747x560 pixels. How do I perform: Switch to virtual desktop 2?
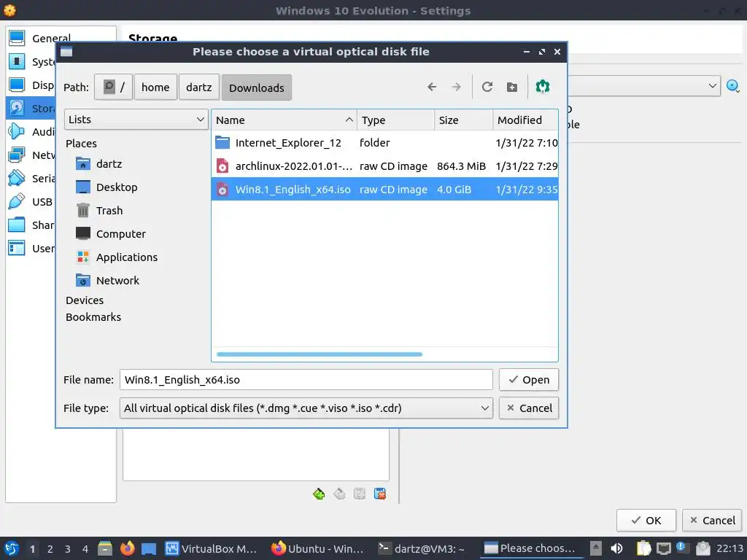(50, 549)
